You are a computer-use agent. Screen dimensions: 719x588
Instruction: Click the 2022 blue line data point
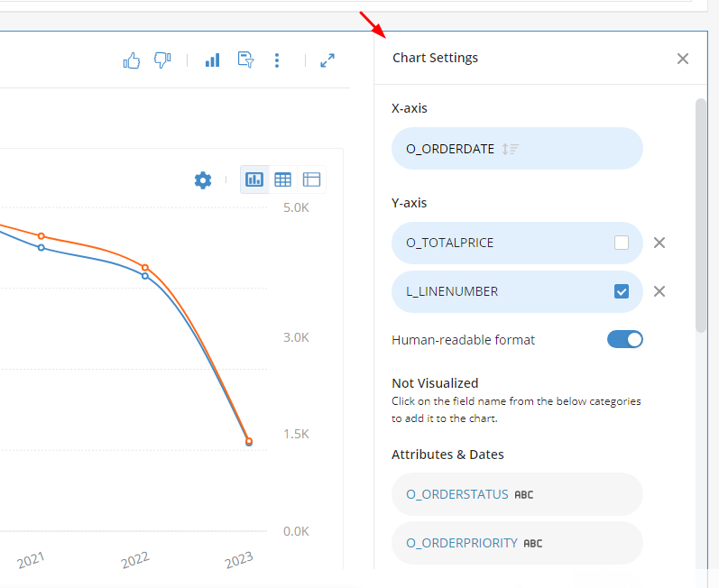(145, 276)
